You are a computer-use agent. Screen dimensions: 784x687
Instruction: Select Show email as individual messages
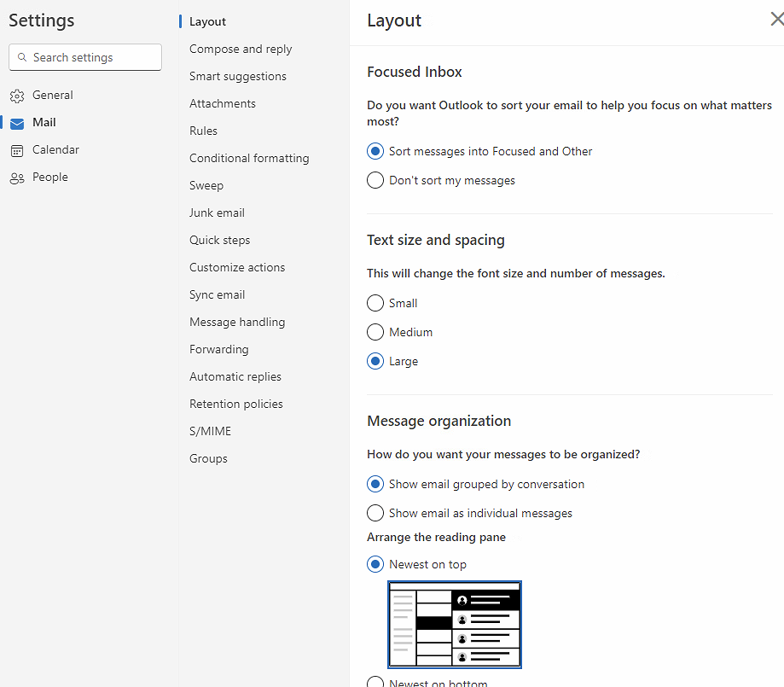click(375, 513)
